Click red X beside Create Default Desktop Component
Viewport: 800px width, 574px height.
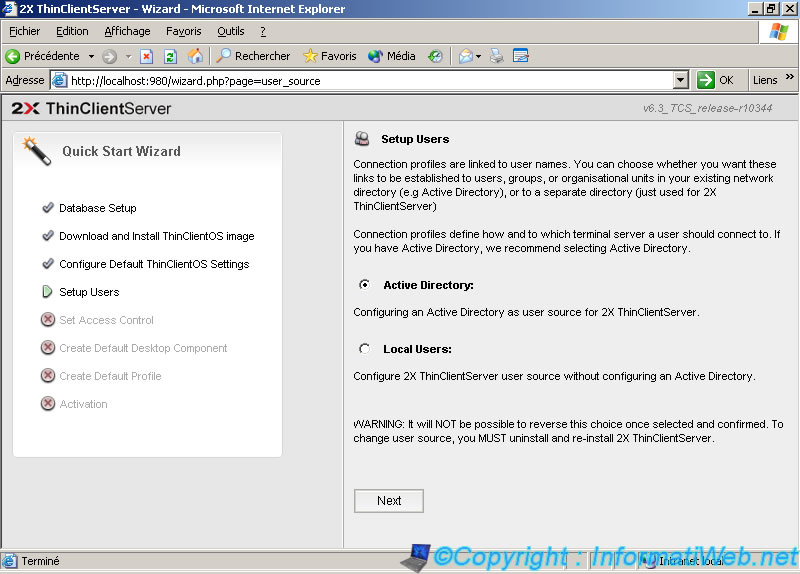pos(48,347)
